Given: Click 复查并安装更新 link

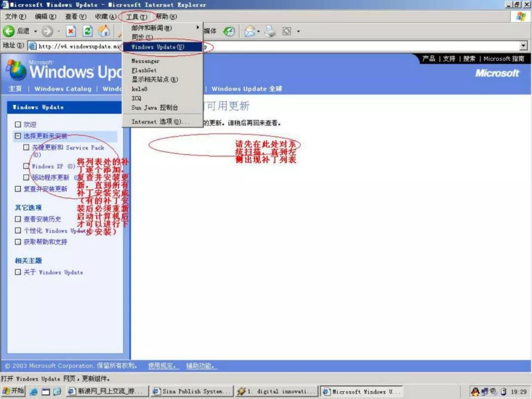Looking at the screenshot, I should pos(45,189).
